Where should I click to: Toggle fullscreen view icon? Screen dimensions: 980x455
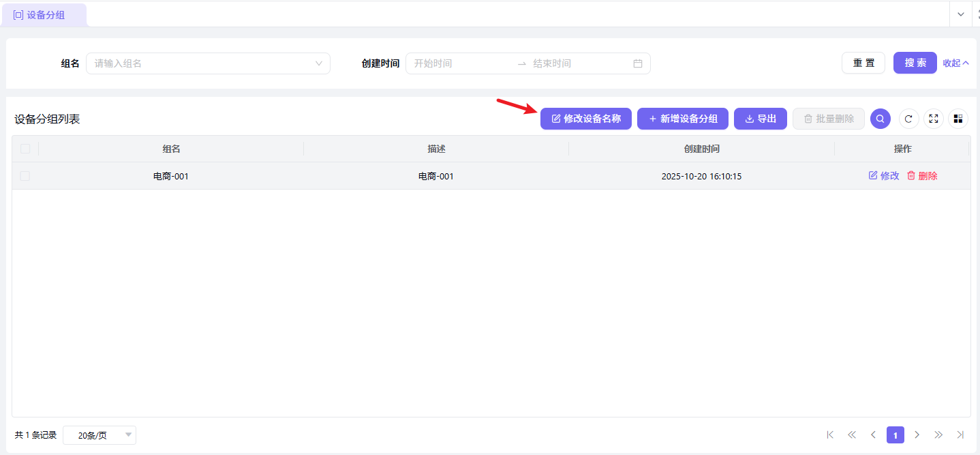(934, 119)
